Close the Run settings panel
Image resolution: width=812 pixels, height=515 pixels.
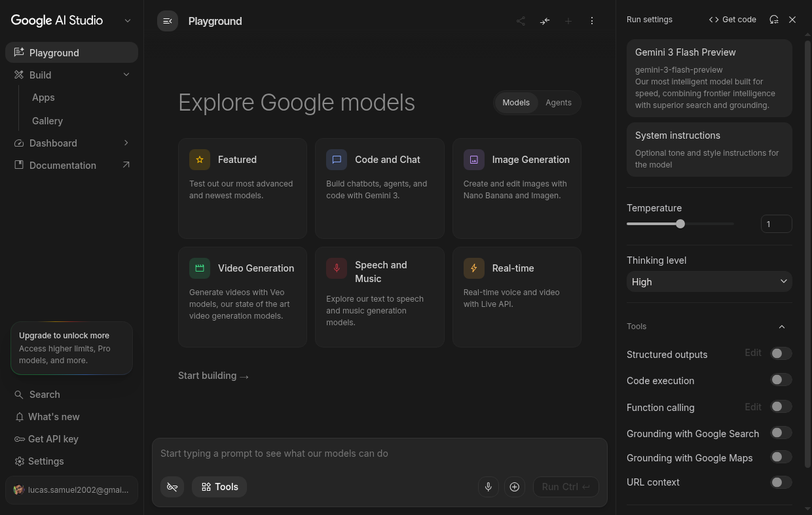click(792, 20)
